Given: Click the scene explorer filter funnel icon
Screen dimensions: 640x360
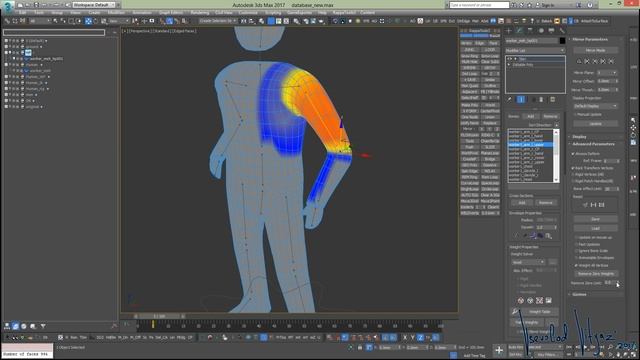Looking at the screenshot, I should point(43,326).
